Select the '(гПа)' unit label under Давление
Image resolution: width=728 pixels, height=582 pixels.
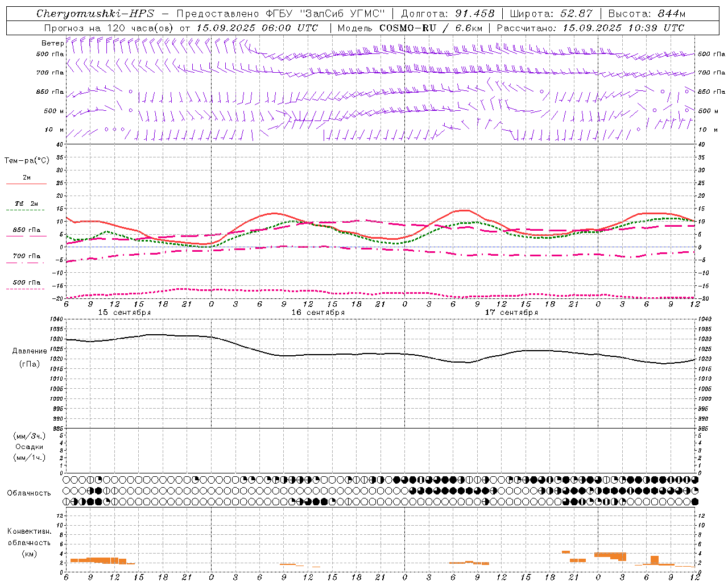pos(30,364)
